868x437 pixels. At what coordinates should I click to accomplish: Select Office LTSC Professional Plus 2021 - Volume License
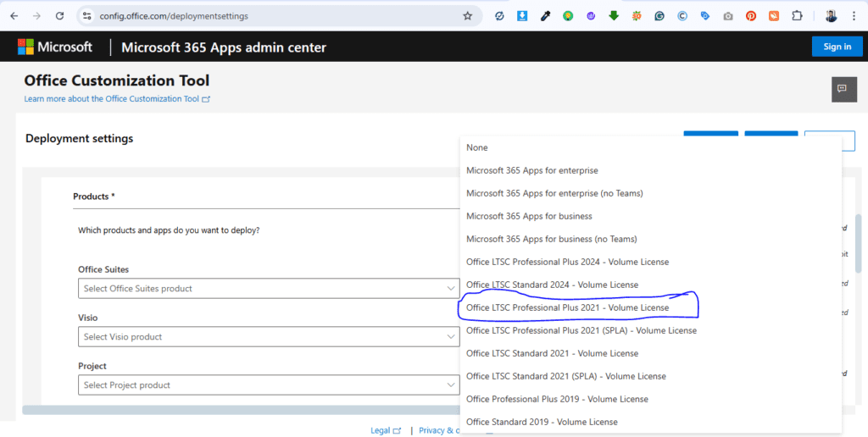[567, 307]
